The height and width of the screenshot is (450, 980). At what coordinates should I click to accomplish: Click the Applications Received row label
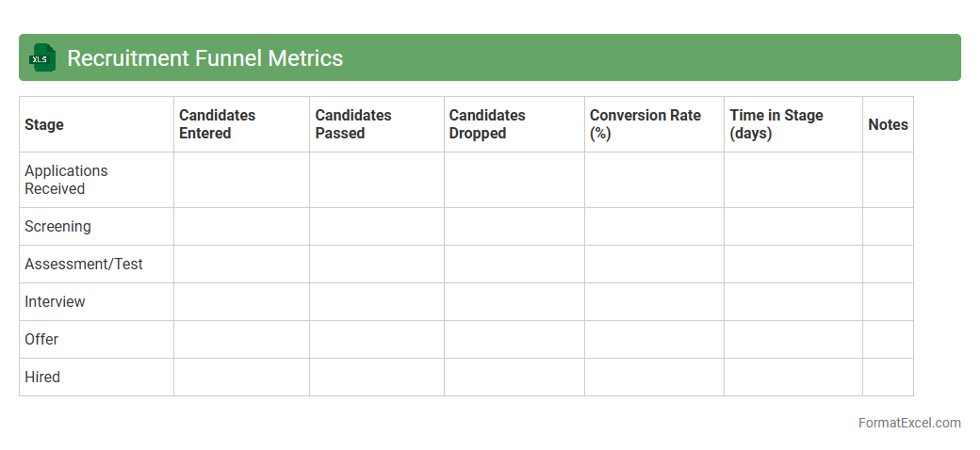pos(66,180)
